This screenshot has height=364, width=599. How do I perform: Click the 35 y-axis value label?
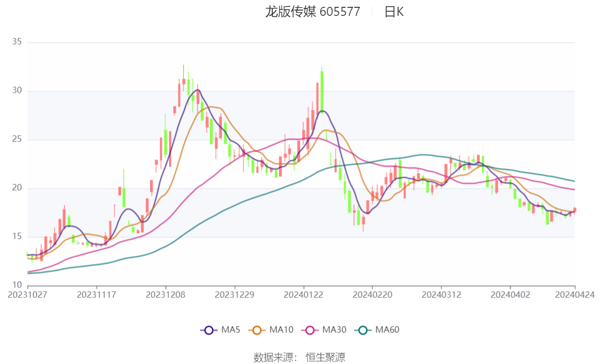click(x=17, y=42)
